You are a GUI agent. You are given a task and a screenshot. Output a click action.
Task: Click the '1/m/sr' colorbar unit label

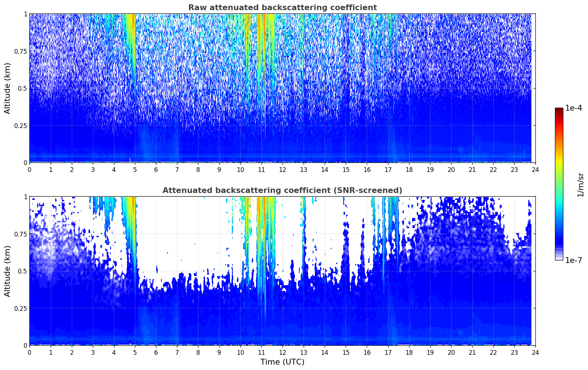click(x=580, y=185)
